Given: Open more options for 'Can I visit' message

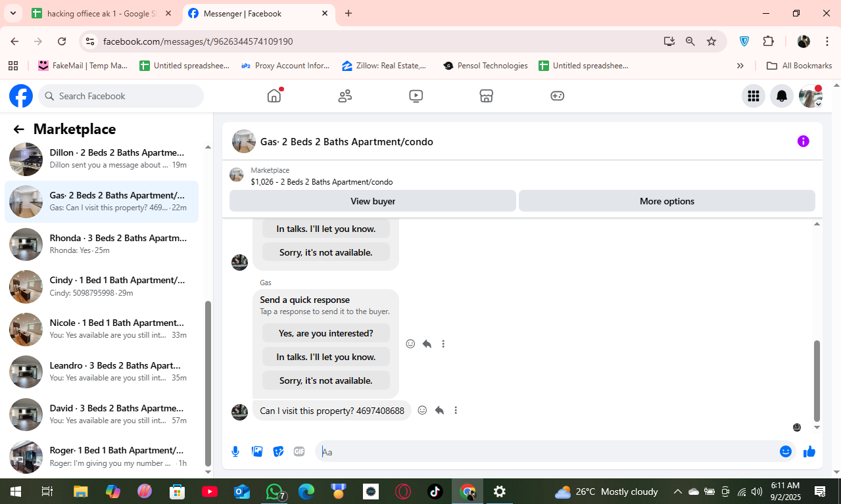Looking at the screenshot, I should coord(456,411).
